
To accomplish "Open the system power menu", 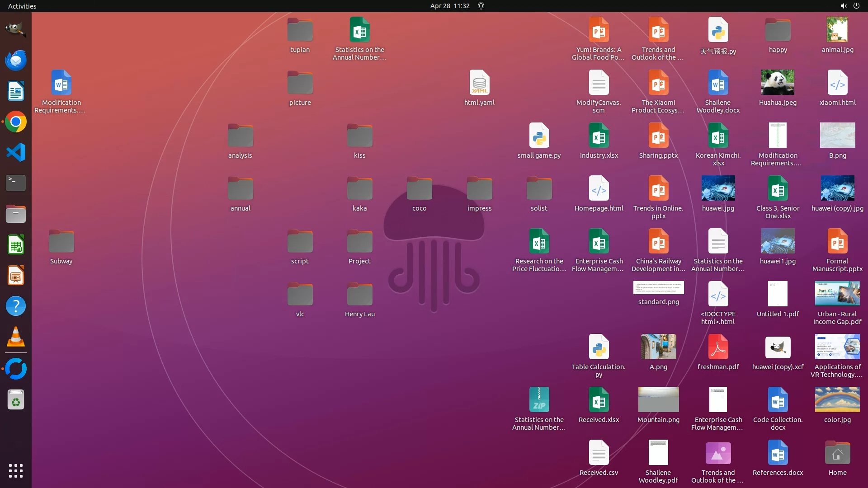I will coord(856,6).
